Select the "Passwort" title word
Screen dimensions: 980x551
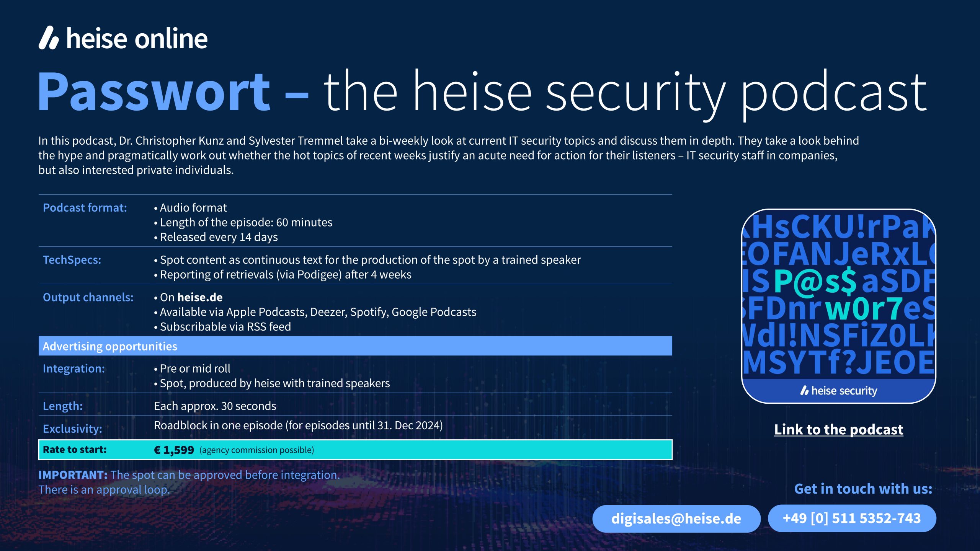(x=154, y=92)
